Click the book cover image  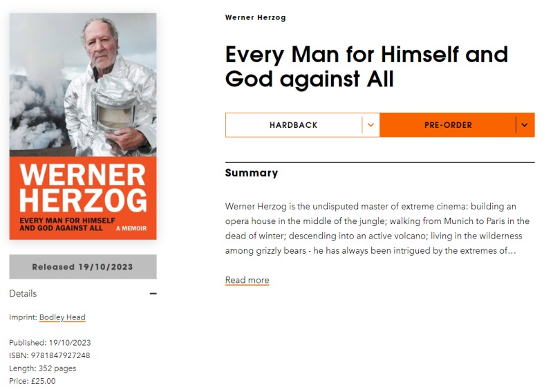(83, 127)
